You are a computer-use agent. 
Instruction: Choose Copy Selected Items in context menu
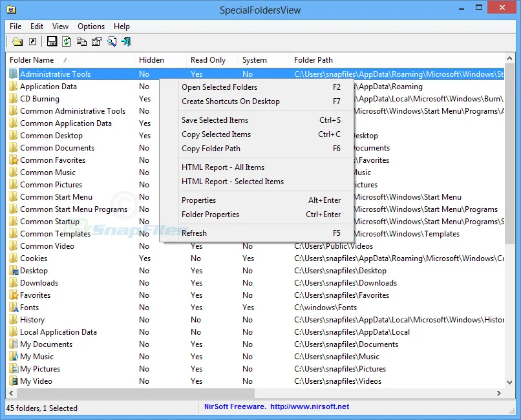click(256, 134)
